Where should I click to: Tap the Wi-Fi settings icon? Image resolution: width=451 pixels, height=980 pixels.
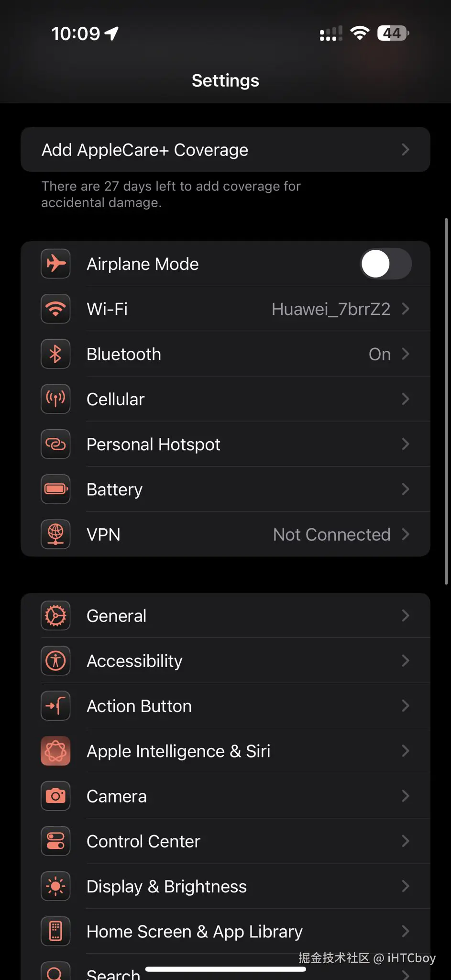(x=55, y=309)
